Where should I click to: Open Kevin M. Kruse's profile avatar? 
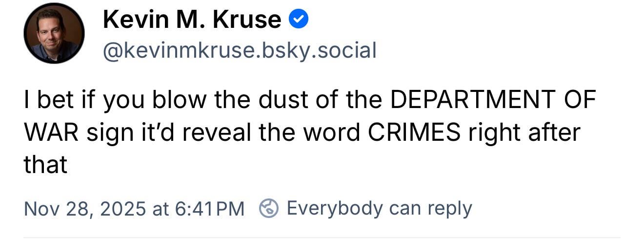[54, 33]
